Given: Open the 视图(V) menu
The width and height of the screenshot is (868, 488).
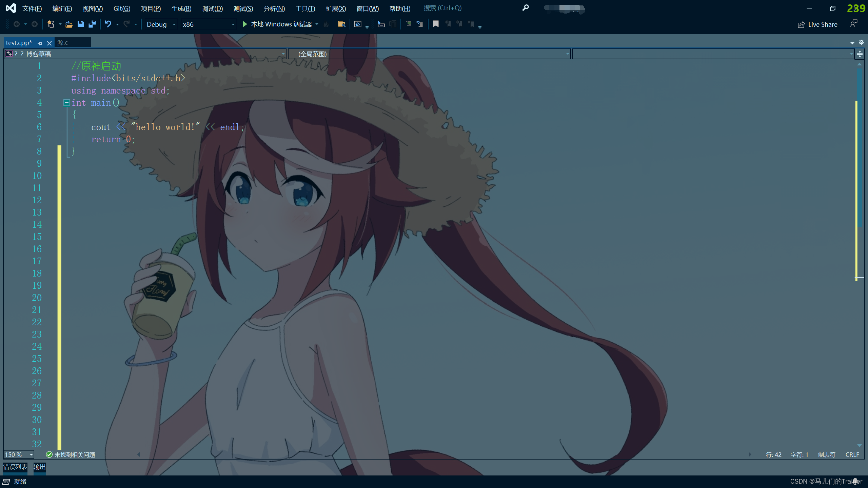Looking at the screenshot, I should (x=93, y=8).
